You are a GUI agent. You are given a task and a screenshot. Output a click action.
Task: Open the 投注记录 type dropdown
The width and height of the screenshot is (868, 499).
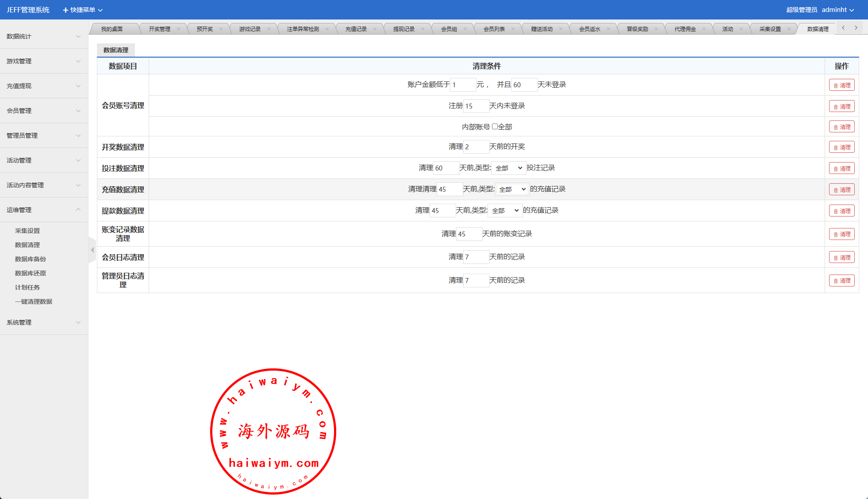click(508, 168)
